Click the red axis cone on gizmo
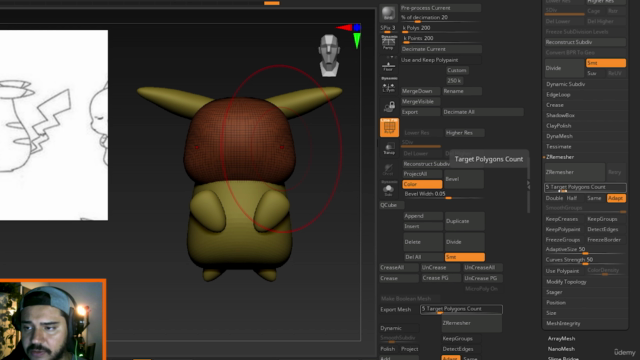The image size is (640, 360). pos(344,27)
